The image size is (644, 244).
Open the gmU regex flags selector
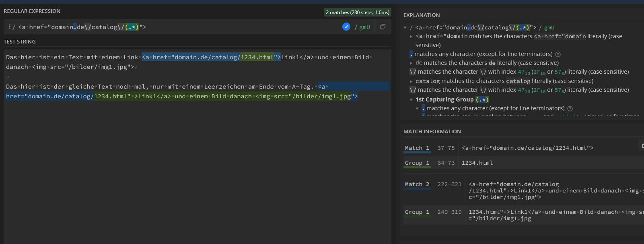tap(364, 27)
